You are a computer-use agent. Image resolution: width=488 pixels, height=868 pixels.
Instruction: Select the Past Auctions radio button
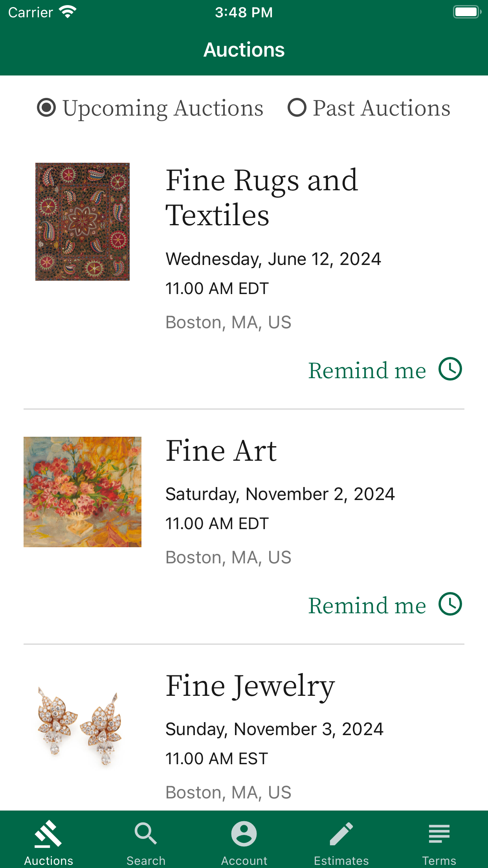297,107
